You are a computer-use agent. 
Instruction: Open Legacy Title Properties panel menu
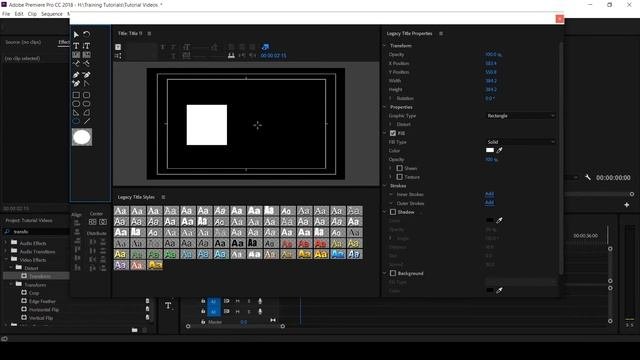(441, 33)
